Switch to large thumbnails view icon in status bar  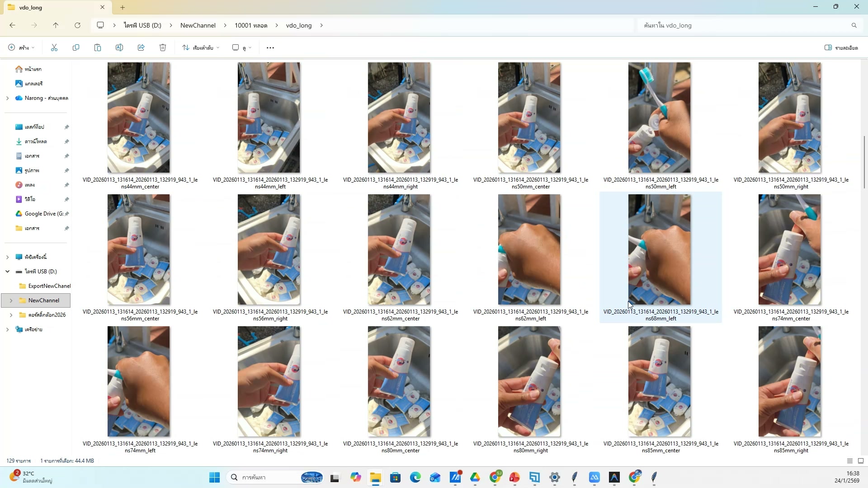click(861, 461)
